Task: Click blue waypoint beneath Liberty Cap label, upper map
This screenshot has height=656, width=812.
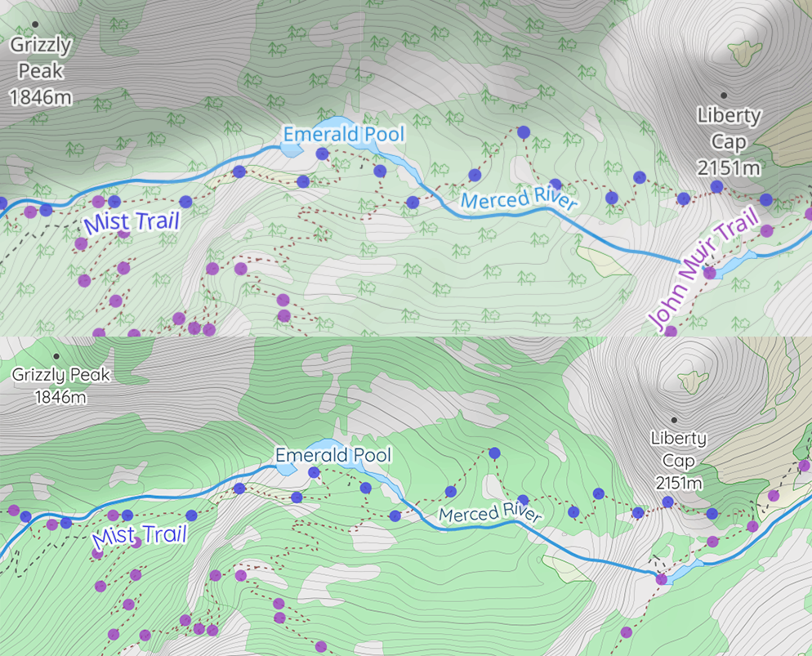Action: (716, 187)
